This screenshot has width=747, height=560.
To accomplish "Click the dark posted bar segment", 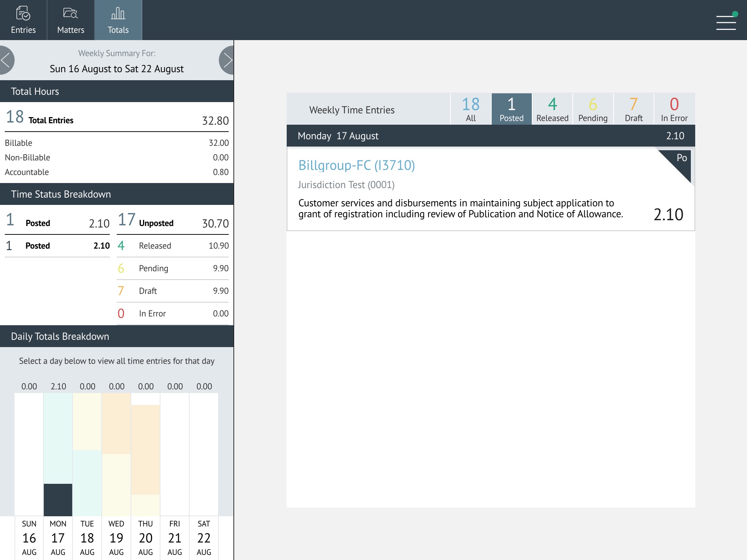I will 58,499.
